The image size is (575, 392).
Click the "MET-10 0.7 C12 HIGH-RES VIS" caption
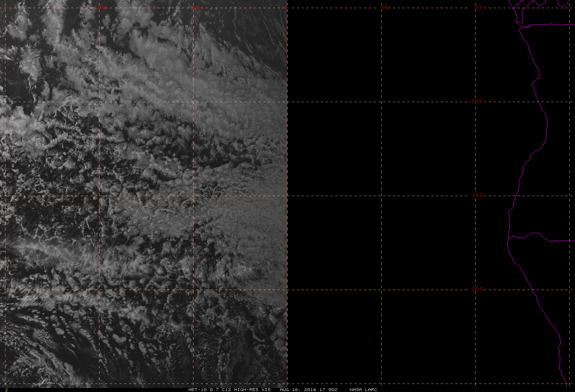click(x=229, y=390)
